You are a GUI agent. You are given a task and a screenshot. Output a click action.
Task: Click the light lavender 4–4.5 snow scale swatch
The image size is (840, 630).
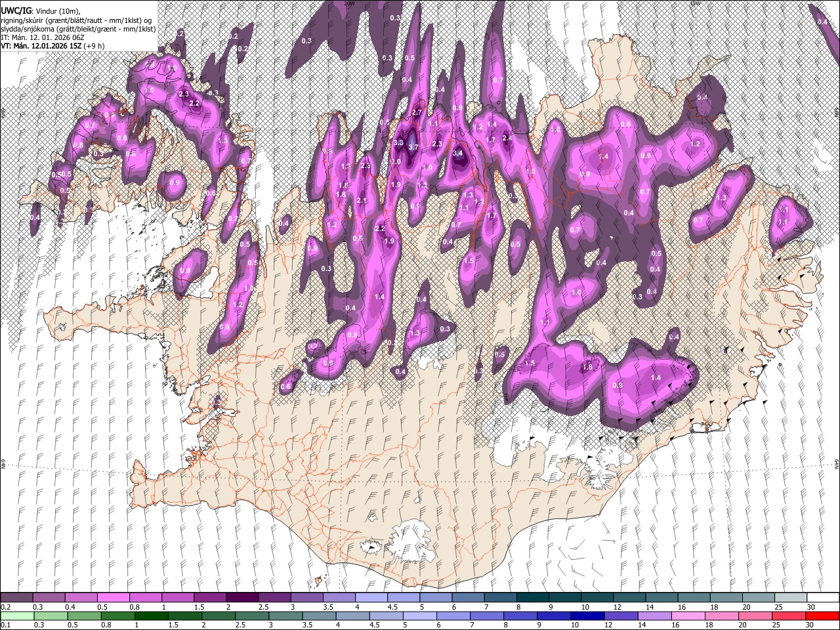click(x=371, y=597)
